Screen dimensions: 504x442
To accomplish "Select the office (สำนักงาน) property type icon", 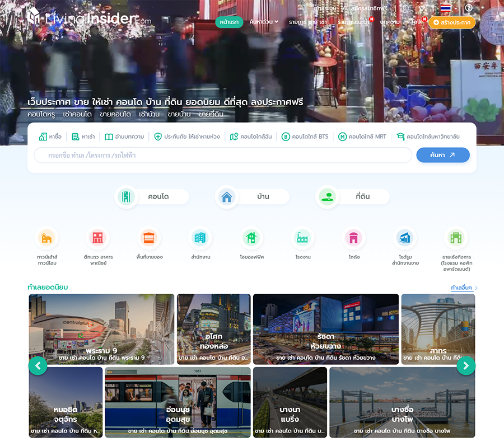I will click(200, 238).
